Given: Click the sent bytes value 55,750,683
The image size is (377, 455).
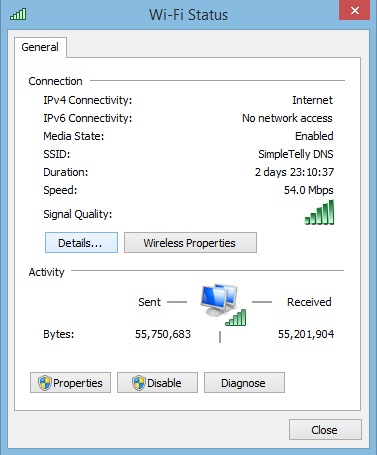Looking at the screenshot, I should coord(163,334).
